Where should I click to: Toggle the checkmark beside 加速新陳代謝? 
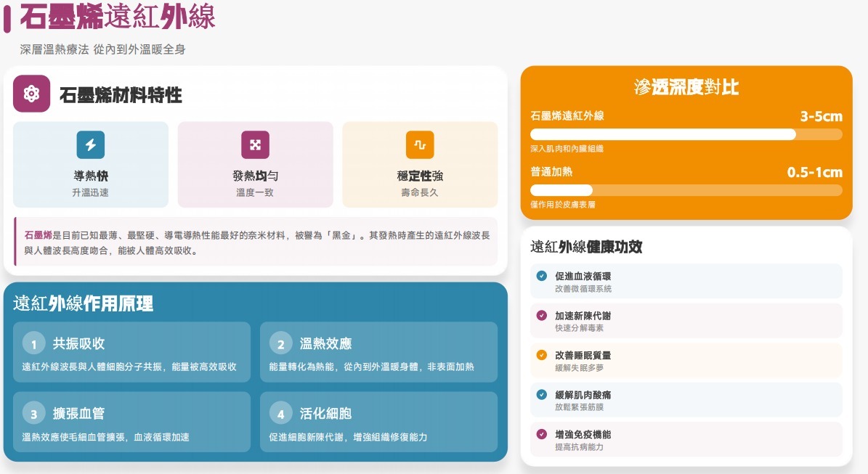(540, 315)
